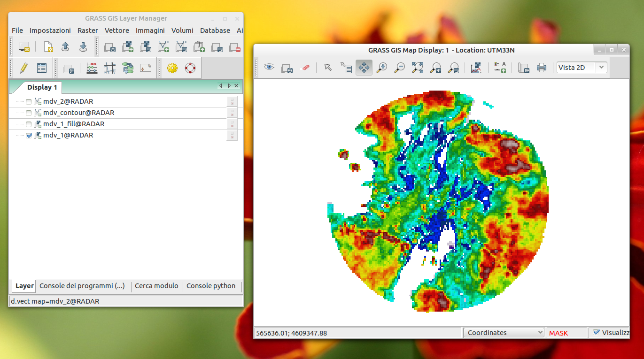Click the load map layers icon
The height and width of the screenshot is (359, 644).
point(110,47)
